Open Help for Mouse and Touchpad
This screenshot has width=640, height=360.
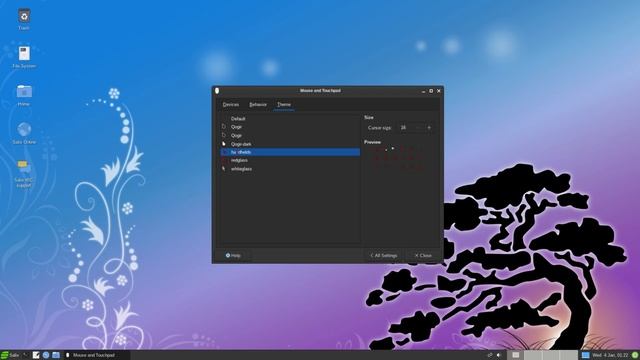tap(233, 256)
